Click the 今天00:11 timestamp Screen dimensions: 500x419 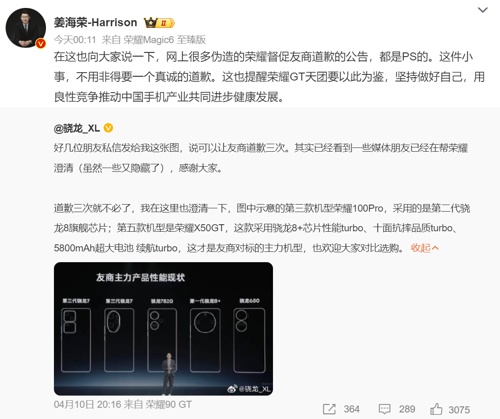point(75,40)
